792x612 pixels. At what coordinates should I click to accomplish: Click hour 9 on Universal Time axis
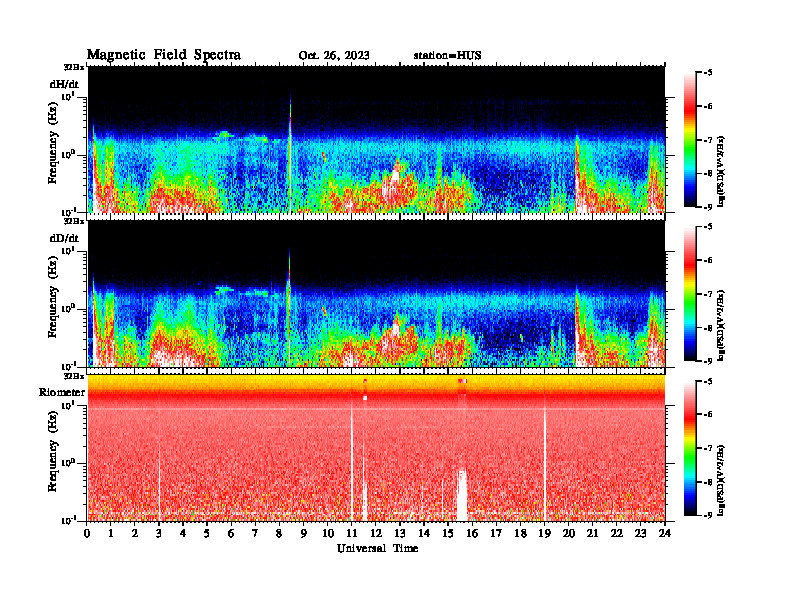click(304, 534)
